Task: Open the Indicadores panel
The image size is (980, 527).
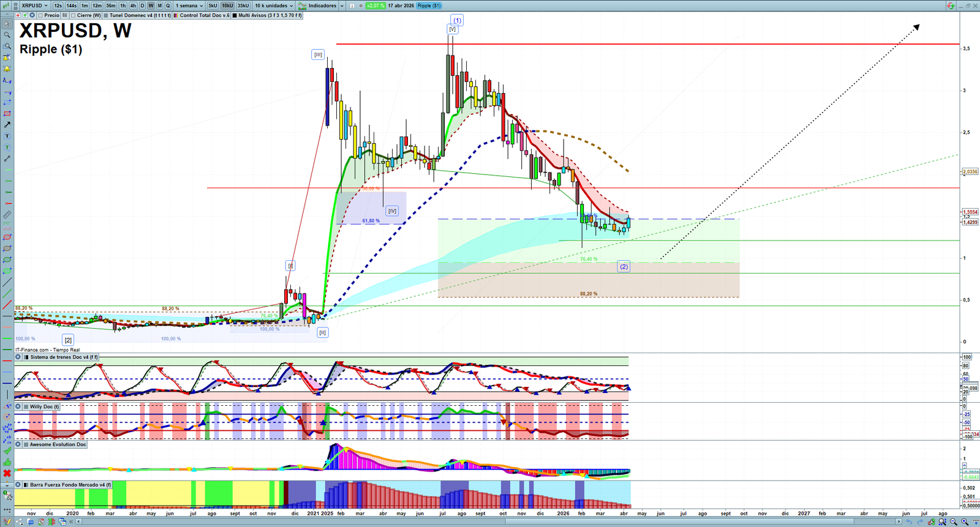Action: pos(318,6)
